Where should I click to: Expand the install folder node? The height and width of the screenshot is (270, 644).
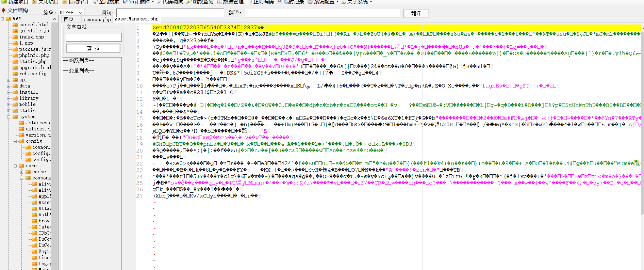[x=9, y=92]
